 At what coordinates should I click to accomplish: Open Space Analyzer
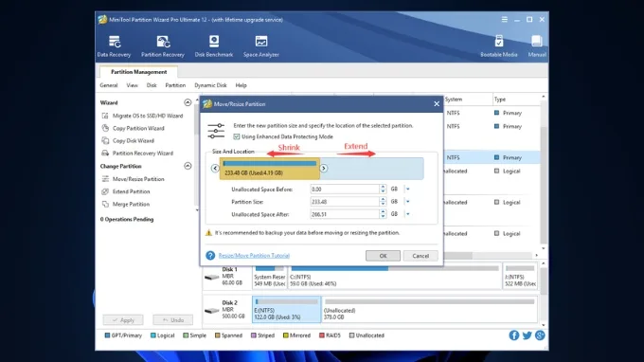[260, 46]
